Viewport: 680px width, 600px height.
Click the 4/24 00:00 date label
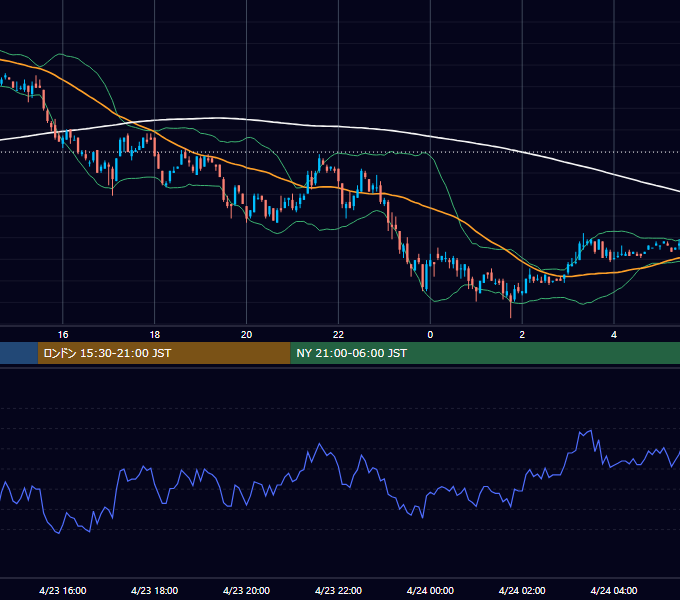(430, 590)
